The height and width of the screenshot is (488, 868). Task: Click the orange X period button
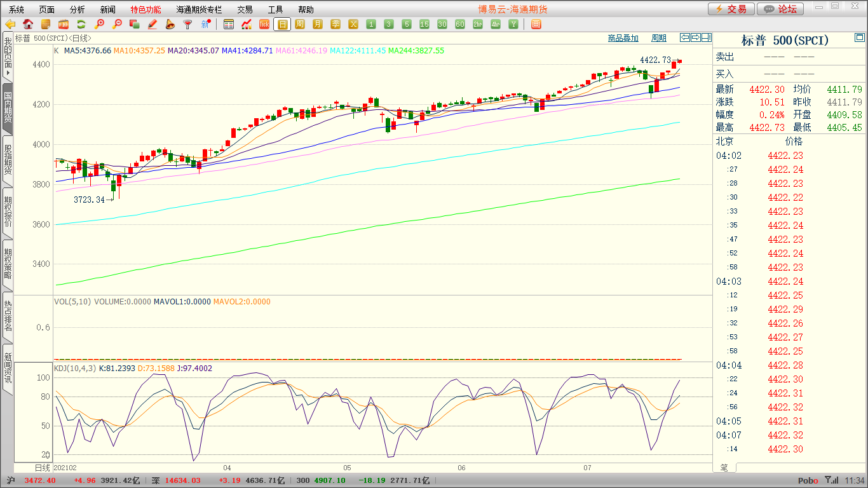click(x=353, y=24)
